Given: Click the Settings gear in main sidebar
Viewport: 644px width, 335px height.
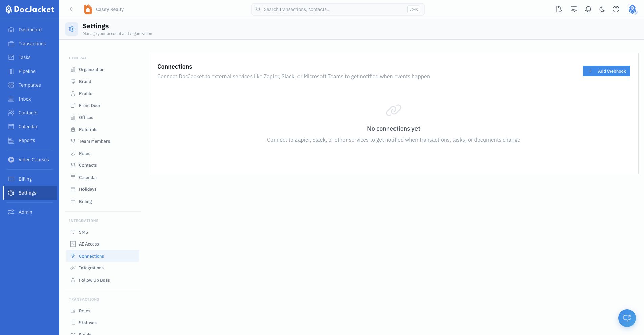Looking at the screenshot, I should point(11,193).
